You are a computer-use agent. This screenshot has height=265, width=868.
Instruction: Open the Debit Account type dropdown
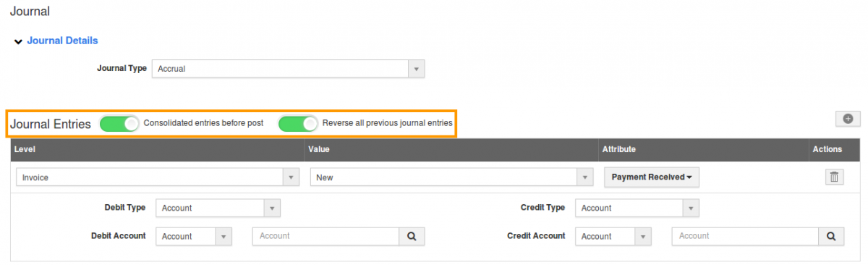click(193, 236)
